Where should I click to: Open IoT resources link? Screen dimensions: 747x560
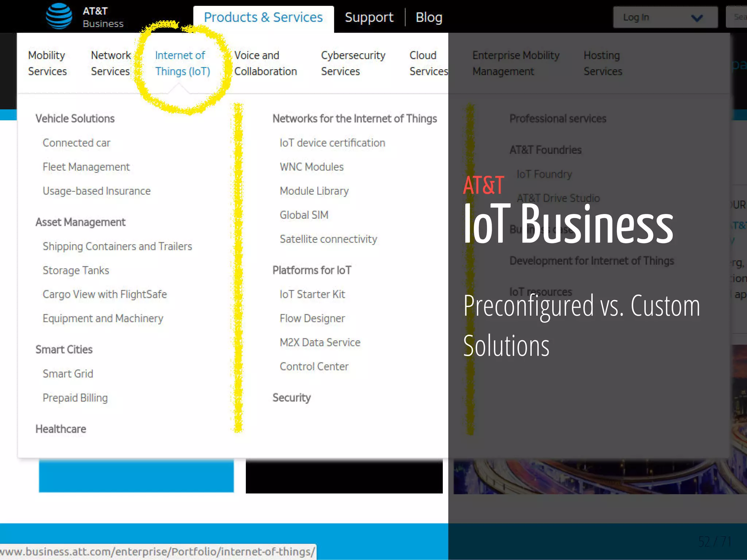click(x=541, y=292)
